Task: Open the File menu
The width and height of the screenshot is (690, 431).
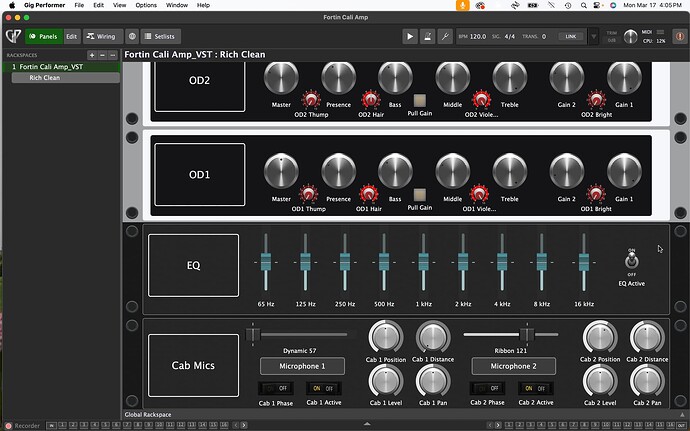Action: (x=79, y=5)
